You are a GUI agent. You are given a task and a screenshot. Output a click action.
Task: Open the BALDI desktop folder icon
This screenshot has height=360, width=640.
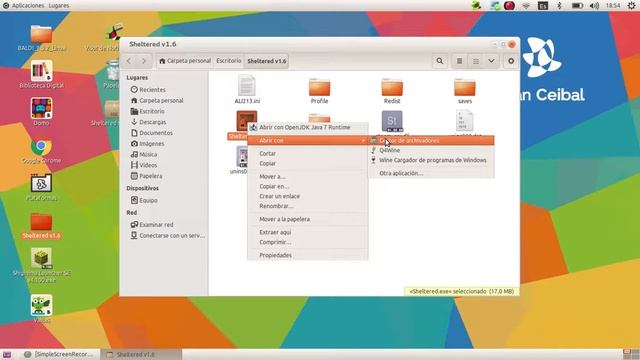[x=41, y=35]
